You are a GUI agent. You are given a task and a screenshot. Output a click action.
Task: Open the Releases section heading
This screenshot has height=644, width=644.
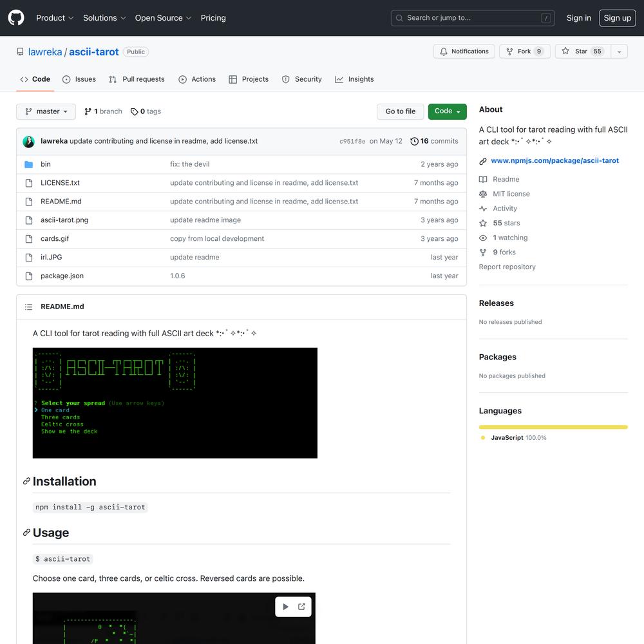click(496, 303)
